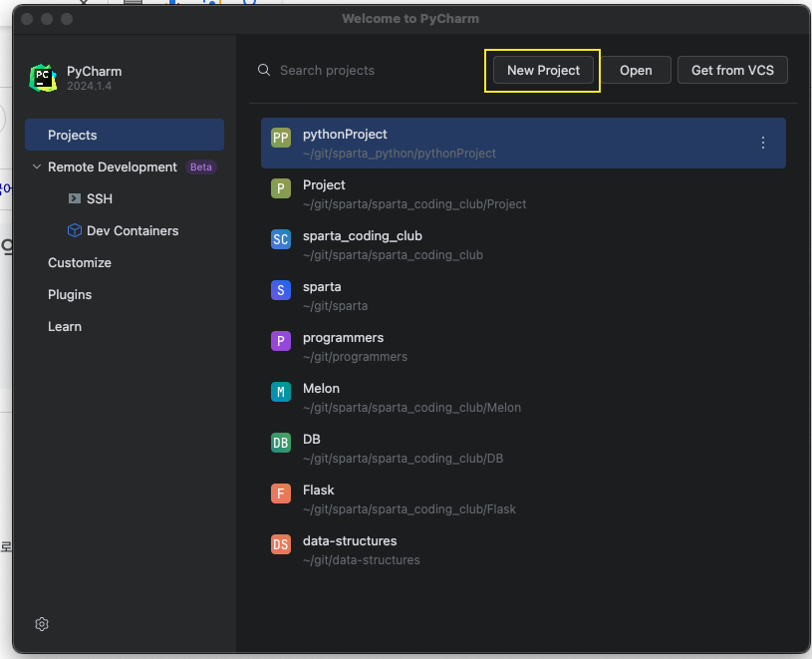
Task: Open the Dev Containers entry
Action: 133,230
